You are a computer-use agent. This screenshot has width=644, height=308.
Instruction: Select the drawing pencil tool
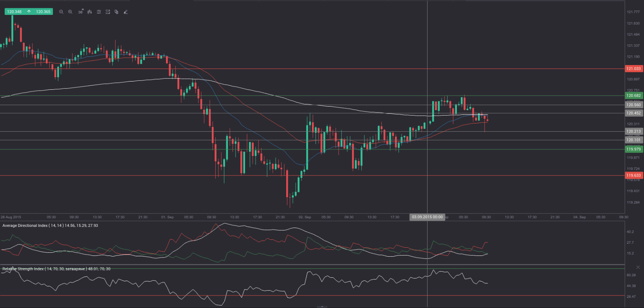coord(126,12)
